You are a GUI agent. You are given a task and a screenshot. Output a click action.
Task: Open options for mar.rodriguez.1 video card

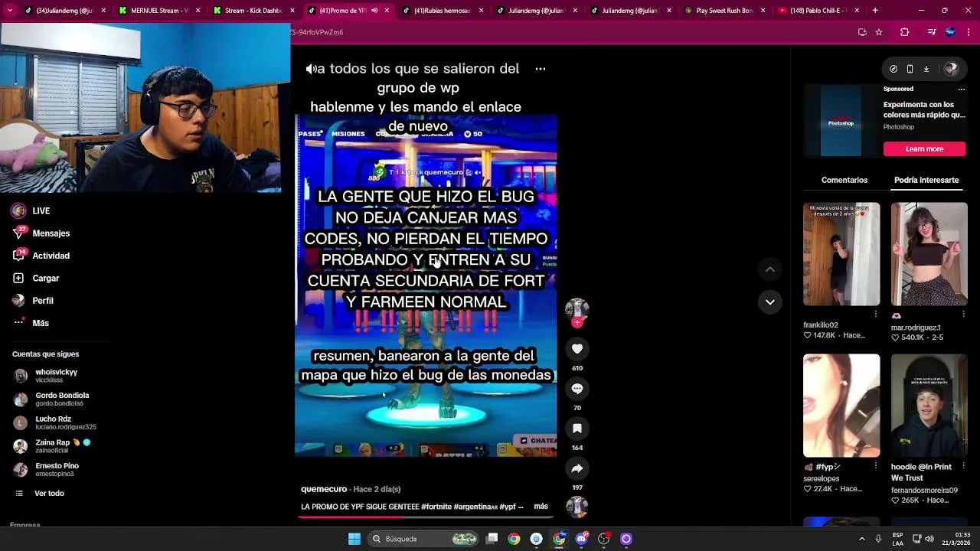(x=963, y=315)
